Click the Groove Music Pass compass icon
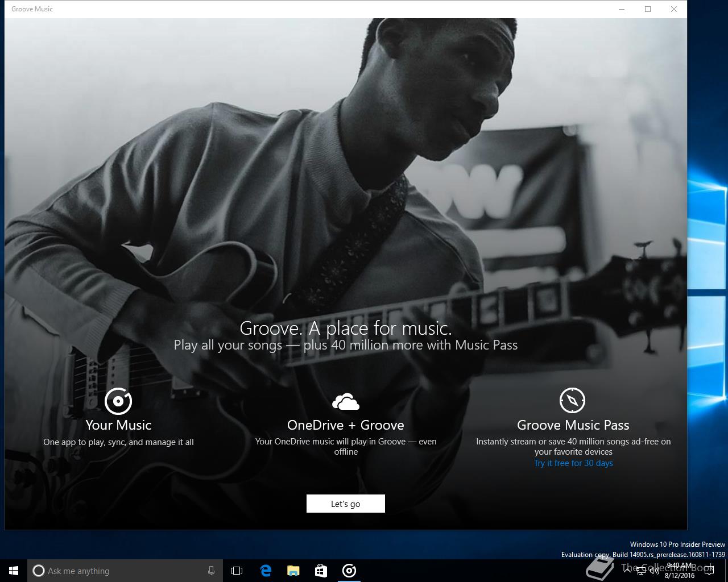 [x=573, y=401]
